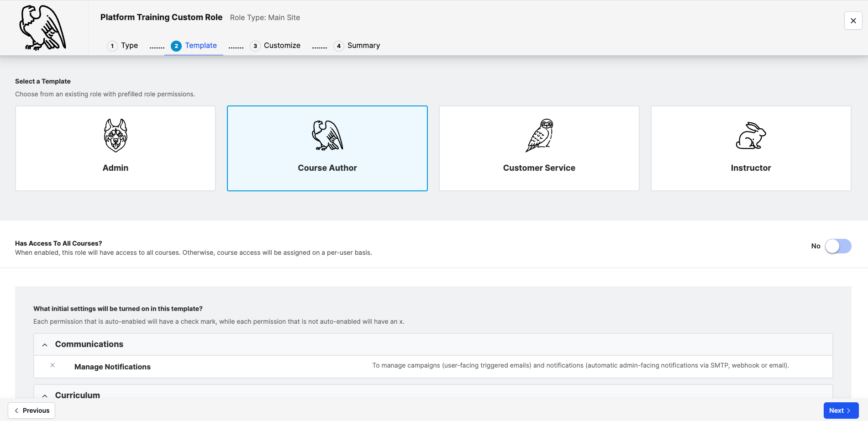
Task: Click the x mark beside Manage Notifications
Action: point(53,365)
